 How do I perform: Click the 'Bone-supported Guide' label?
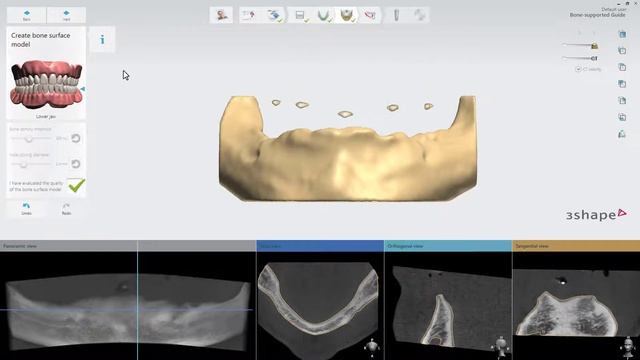(597, 15)
